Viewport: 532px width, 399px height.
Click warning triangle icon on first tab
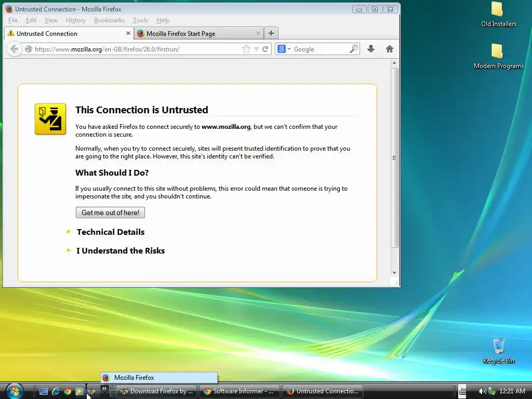coord(11,33)
